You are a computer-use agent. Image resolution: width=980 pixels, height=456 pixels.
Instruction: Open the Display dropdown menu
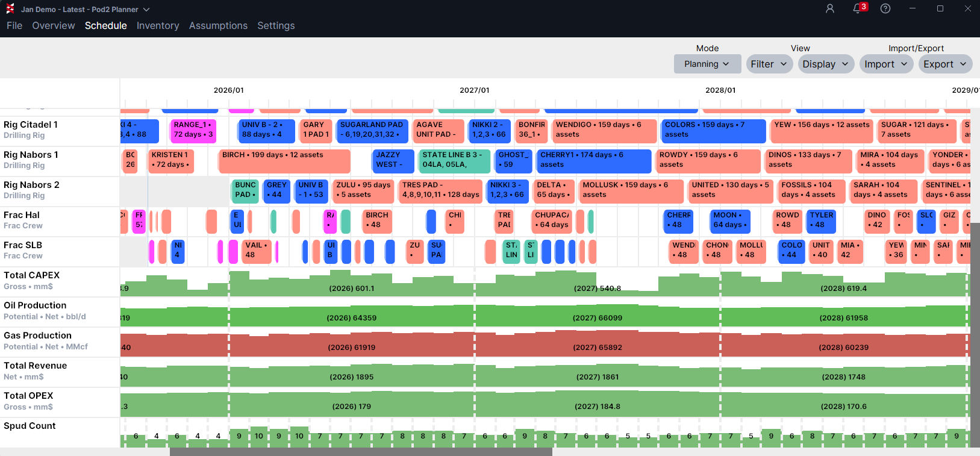click(x=825, y=64)
